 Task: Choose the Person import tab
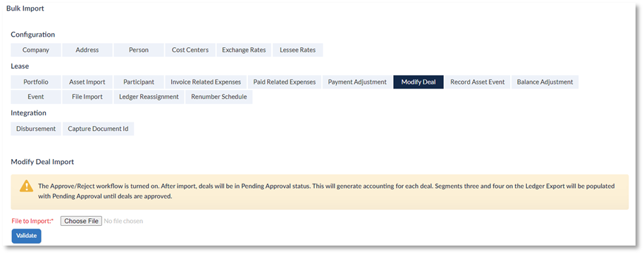pos(139,50)
